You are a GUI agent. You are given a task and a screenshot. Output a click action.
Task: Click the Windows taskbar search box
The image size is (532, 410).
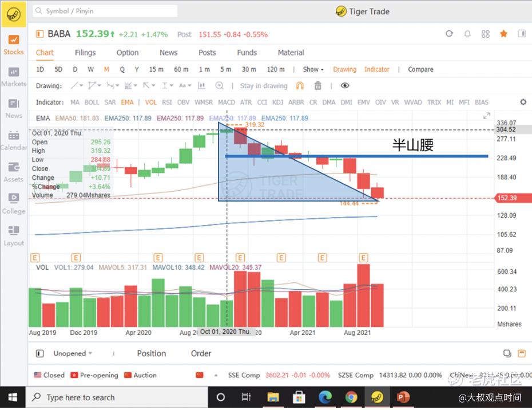coord(116,397)
